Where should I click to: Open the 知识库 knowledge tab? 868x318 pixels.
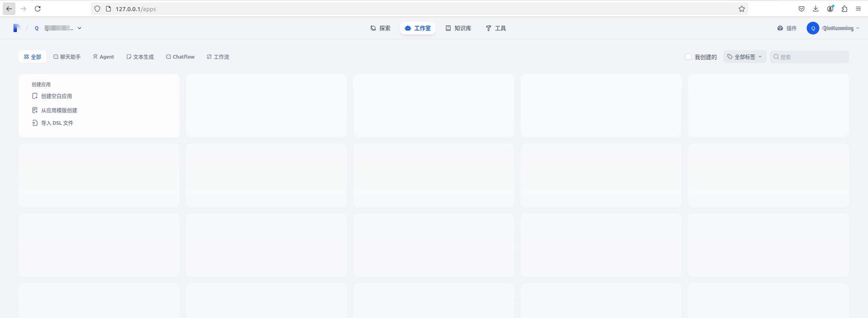[459, 28]
